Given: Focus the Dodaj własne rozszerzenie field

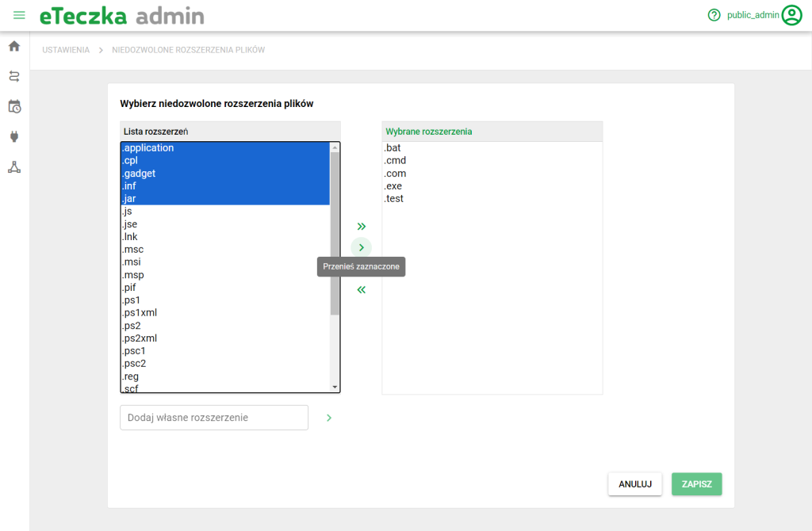Looking at the screenshot, I should click(x=214, y=418).
